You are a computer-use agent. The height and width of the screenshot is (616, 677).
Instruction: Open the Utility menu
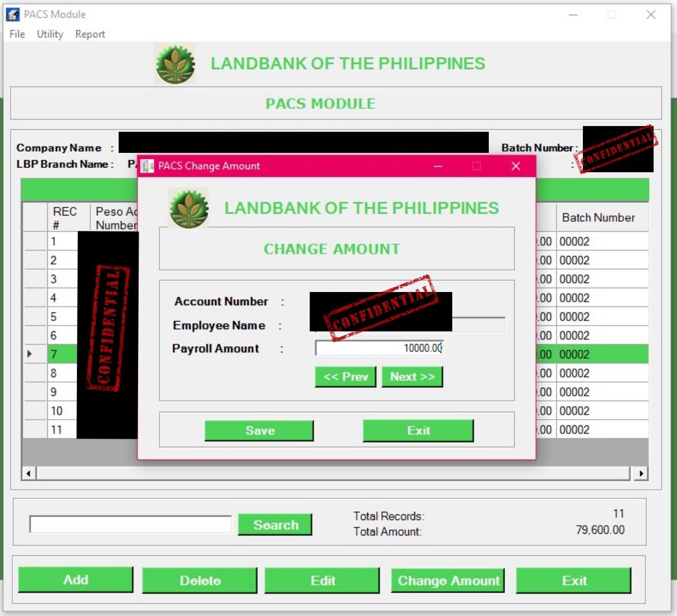pos(50,34)
